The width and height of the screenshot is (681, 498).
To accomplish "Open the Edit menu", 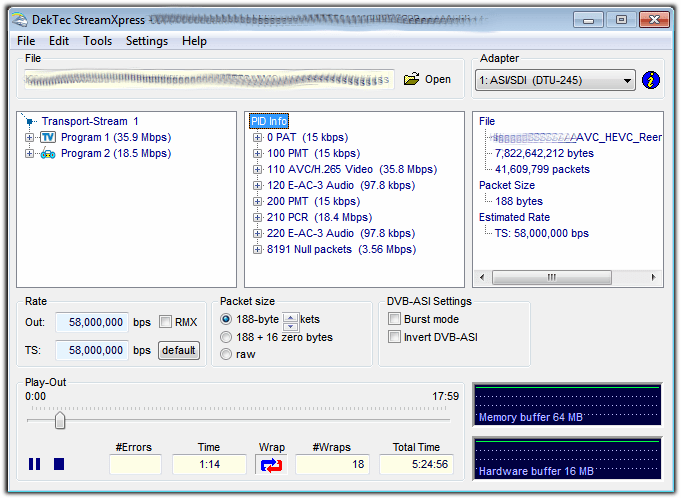I will click(x=59, y=41).
